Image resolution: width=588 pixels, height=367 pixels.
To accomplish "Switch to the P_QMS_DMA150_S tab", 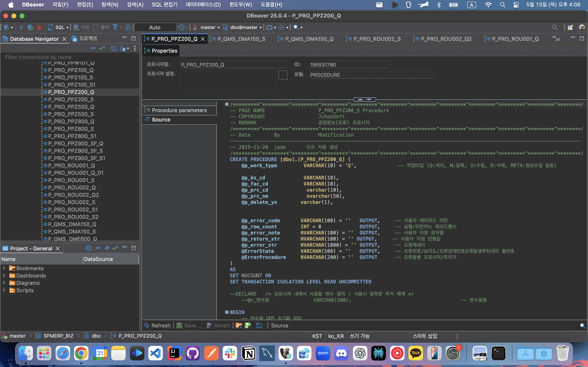I will pos(241,39).
